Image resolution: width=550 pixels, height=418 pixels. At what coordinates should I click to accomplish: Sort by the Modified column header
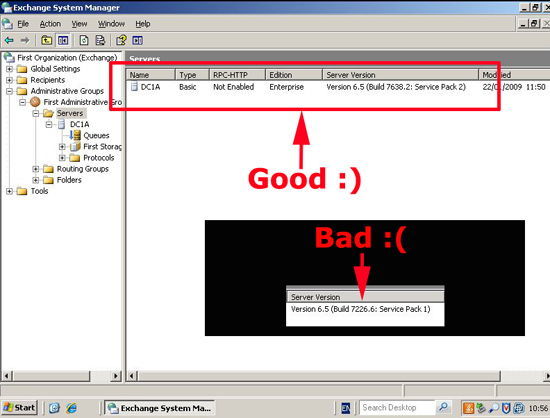tap(514, 75)
